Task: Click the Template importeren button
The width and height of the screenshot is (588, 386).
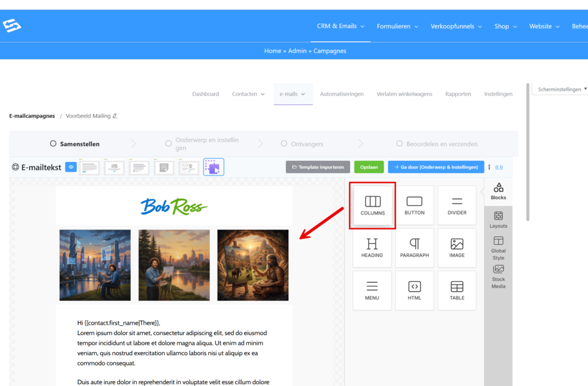Action: pos(318,167)
